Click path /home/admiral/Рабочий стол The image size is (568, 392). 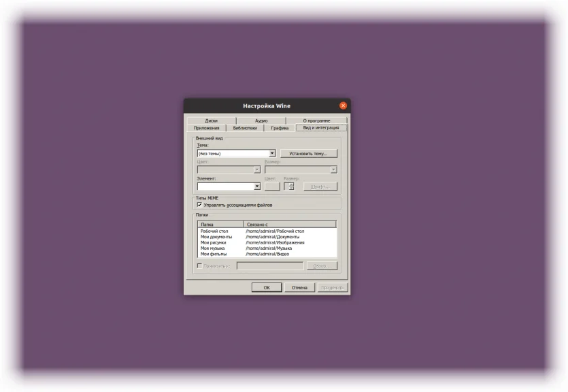[x=275, y=231]
